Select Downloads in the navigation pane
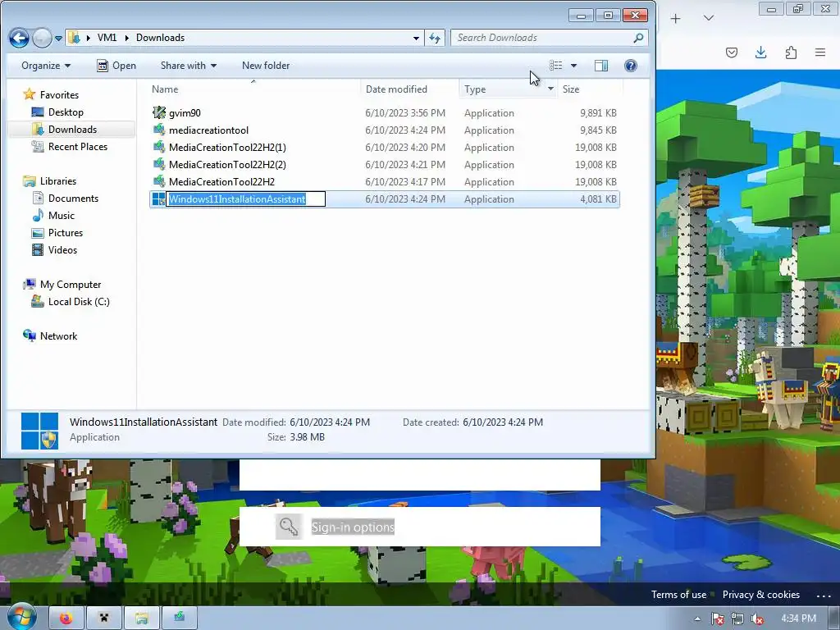Screen dimensions: 840x630 pyautogui.click(x=72, y=129)
